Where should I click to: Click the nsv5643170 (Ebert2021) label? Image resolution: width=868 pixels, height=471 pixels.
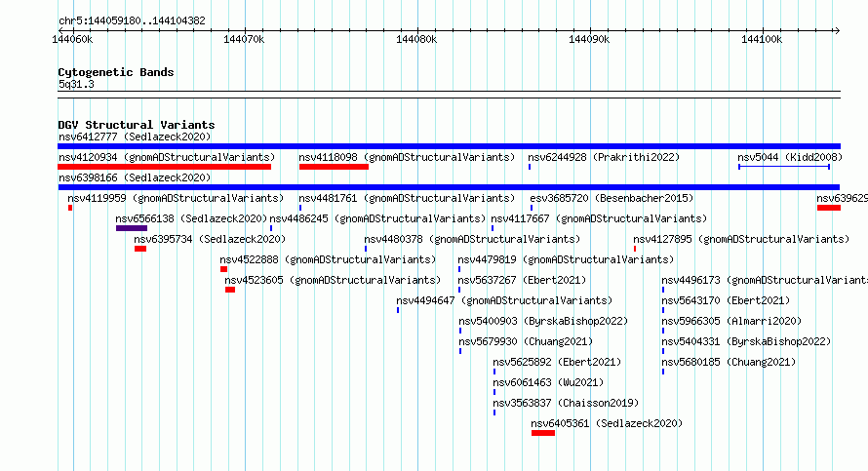click(726, 300)
